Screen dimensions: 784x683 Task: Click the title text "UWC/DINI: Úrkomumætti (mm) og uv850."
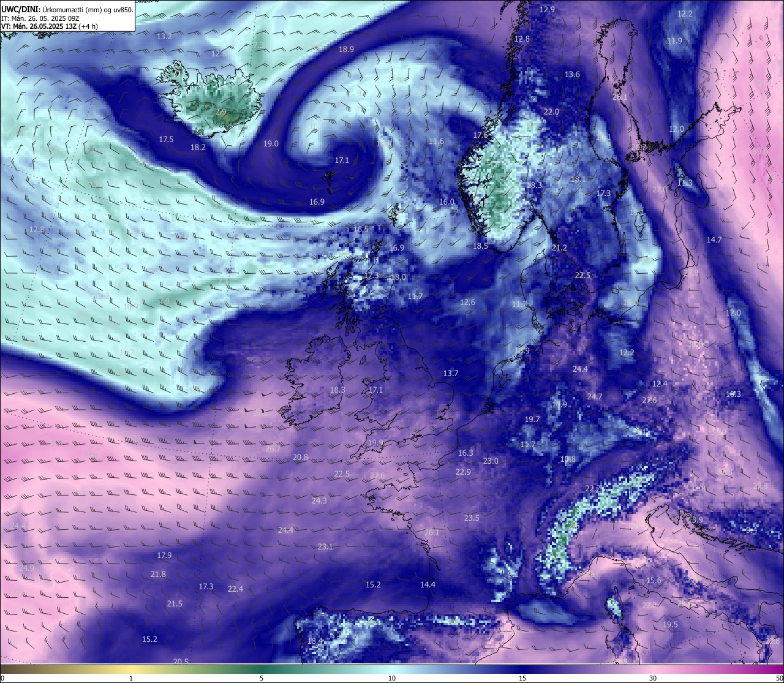coord(67,9)
